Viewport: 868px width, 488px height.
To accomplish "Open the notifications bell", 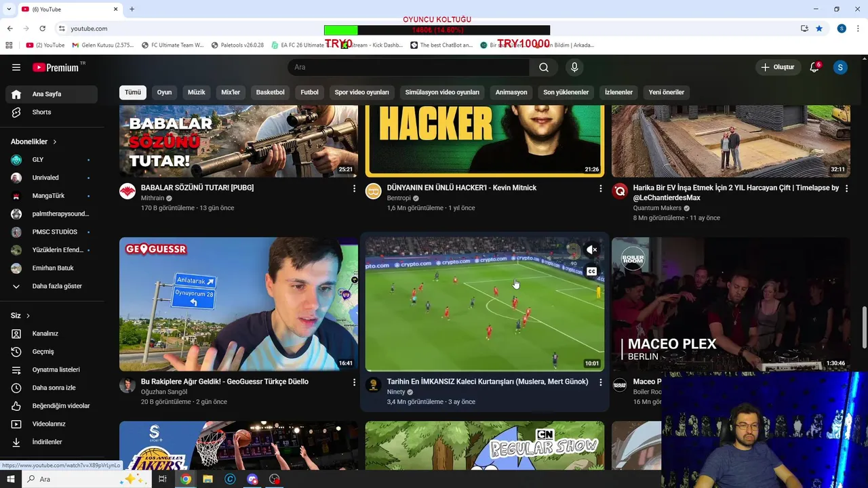I will (814, 67).
